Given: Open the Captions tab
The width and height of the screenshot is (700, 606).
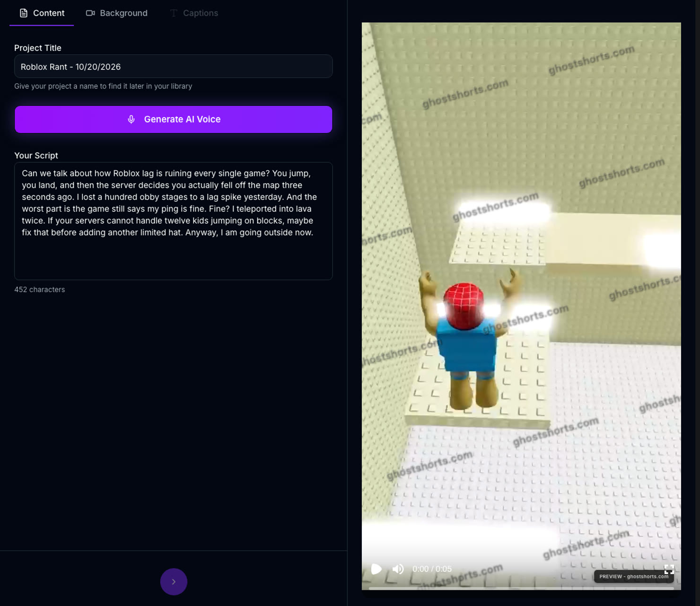Looking at the screenshot, I should click(x=194, y=13).
